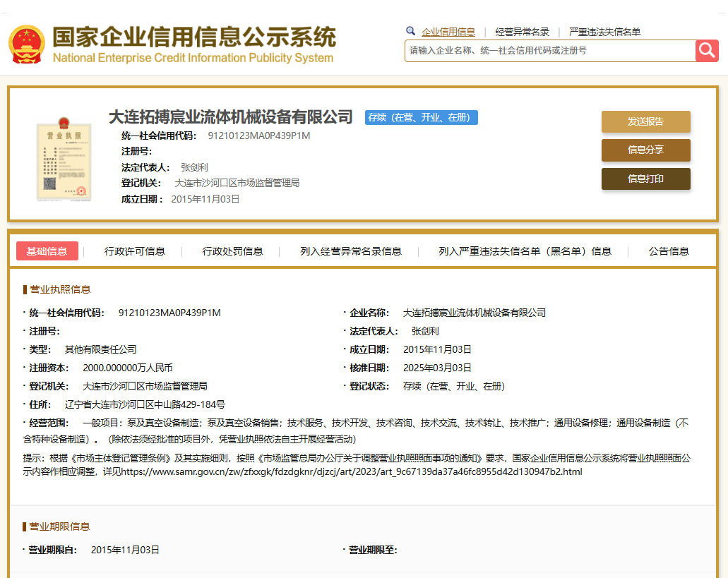
Task: Click the 登记状态 value in license info
Action: click(453, 387)
